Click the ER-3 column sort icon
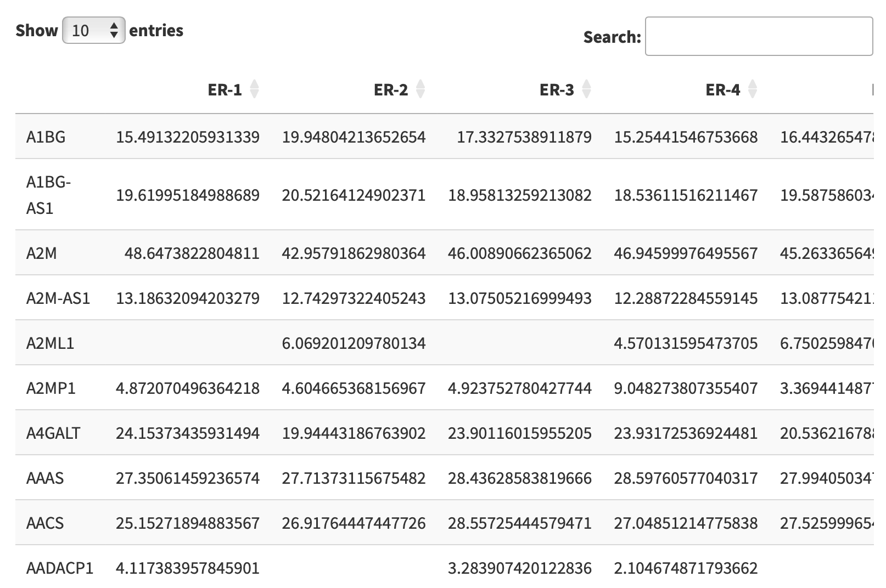Screen dimensions: 886x588 point(586,89)
